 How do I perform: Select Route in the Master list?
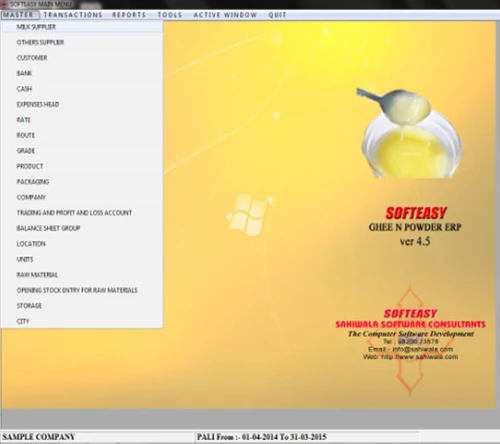point(82,135)
